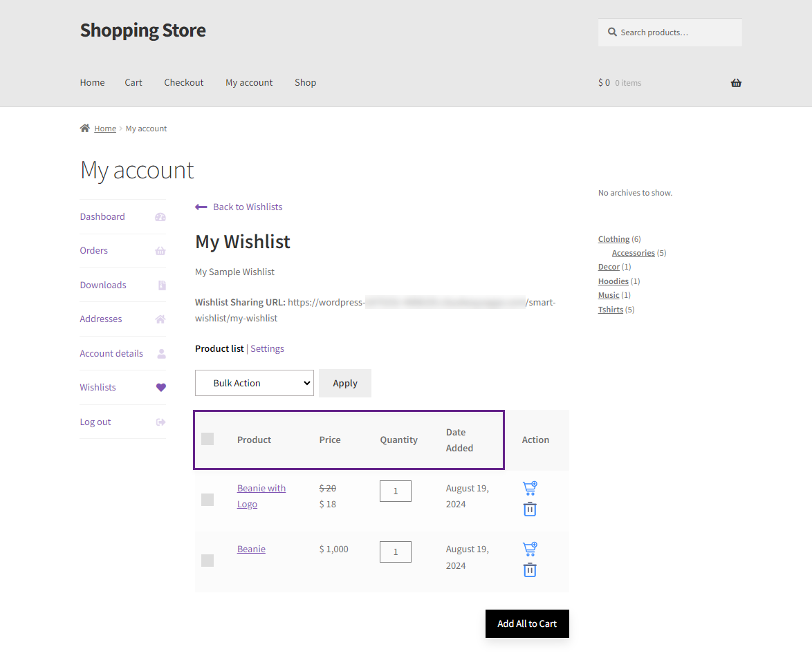Check the Beanie row checkbox
The width and height of the screenshot is (812, 658).
pos(207,561)
